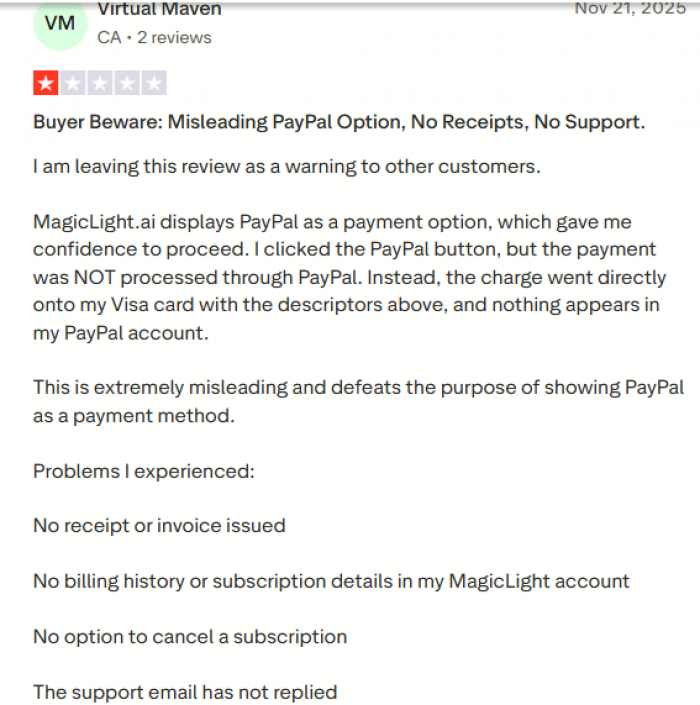The image size is (700, 705).
Task: Click the third grey rating star
Action: click(100, 84)
